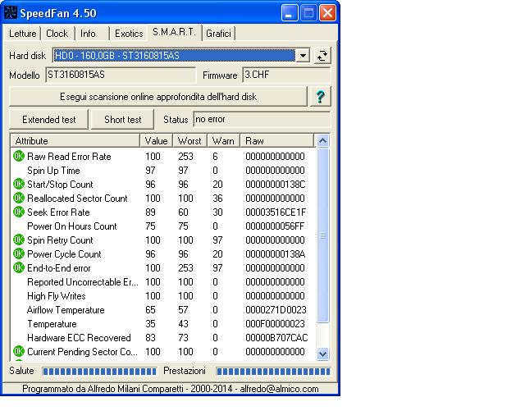Click Seek Error Rate worst value 60

(183, 212)
